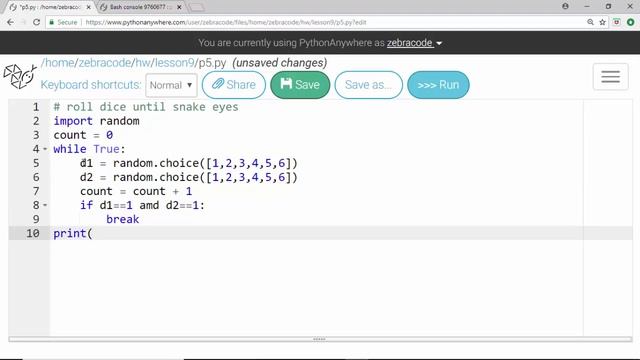The height and width of the screenshot is (360, 640).
Task: Click the secure padlock icon
Action: pos(51,22)
